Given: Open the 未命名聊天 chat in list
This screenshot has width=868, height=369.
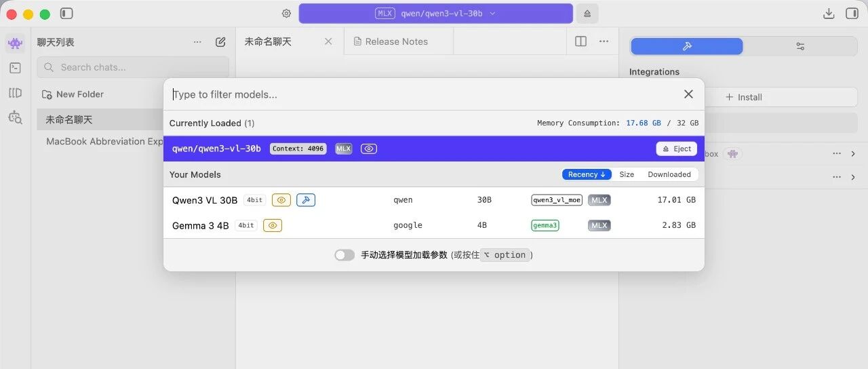Looking at the screenshot, I should pos(100,119).
